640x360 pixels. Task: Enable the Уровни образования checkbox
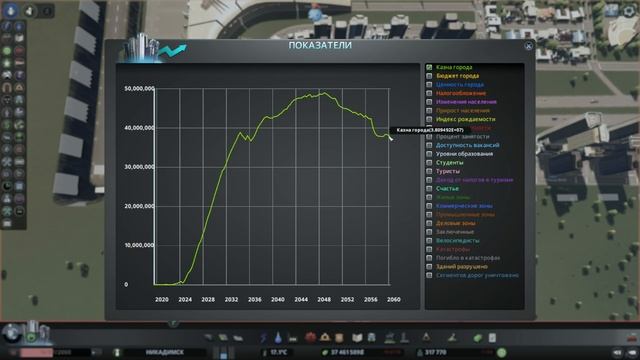(429, 154)
